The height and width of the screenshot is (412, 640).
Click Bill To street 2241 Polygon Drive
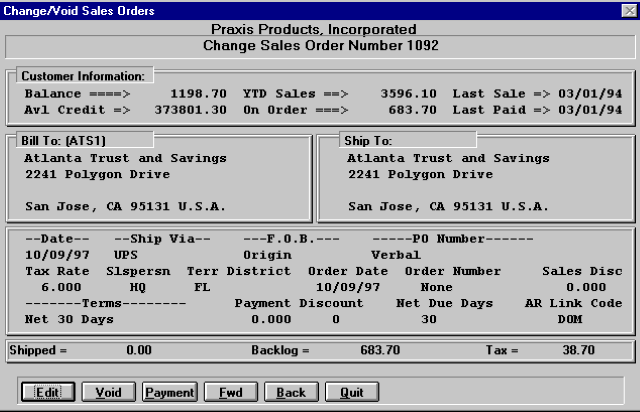point(98,174)
